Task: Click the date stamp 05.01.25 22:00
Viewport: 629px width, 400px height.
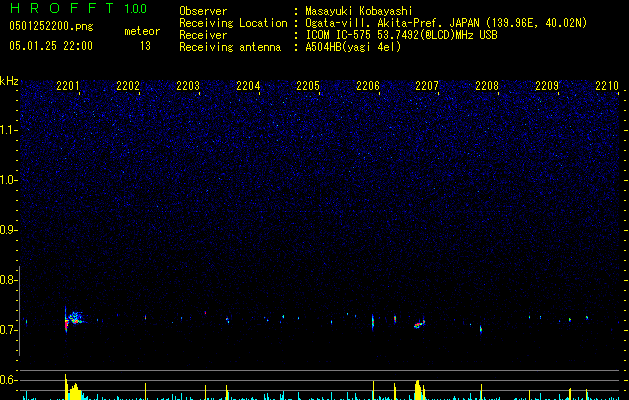Action: coord(51,46)
